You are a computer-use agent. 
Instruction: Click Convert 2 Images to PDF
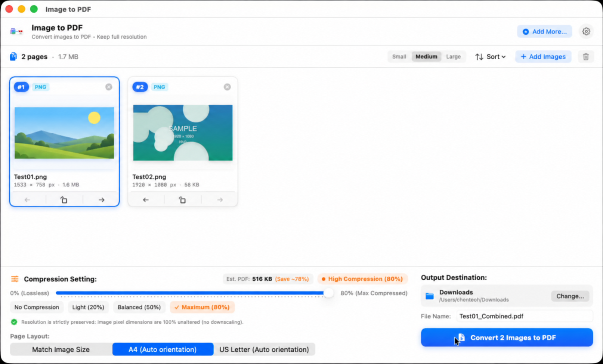pyautogui.click(x=507, y=337)
